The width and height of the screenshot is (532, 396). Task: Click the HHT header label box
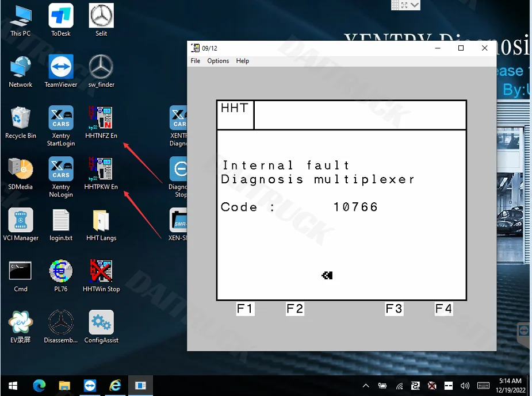click(x=235, y=114)
